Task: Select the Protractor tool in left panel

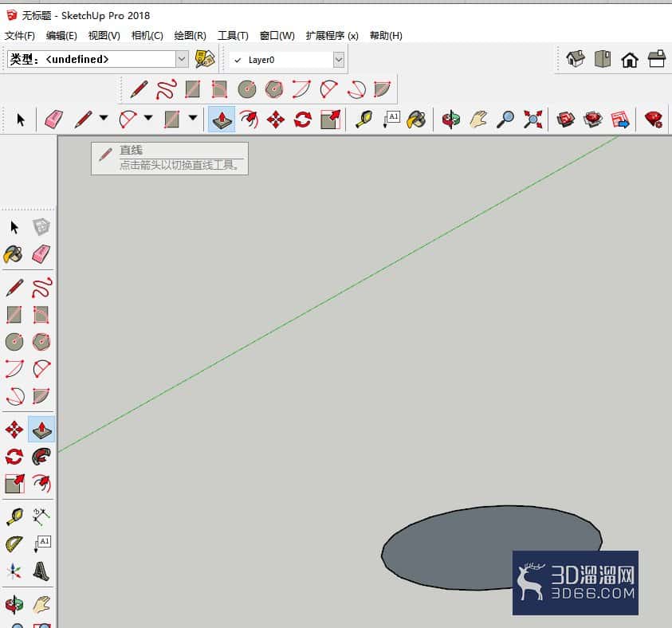Action: (x=14, y=544)
